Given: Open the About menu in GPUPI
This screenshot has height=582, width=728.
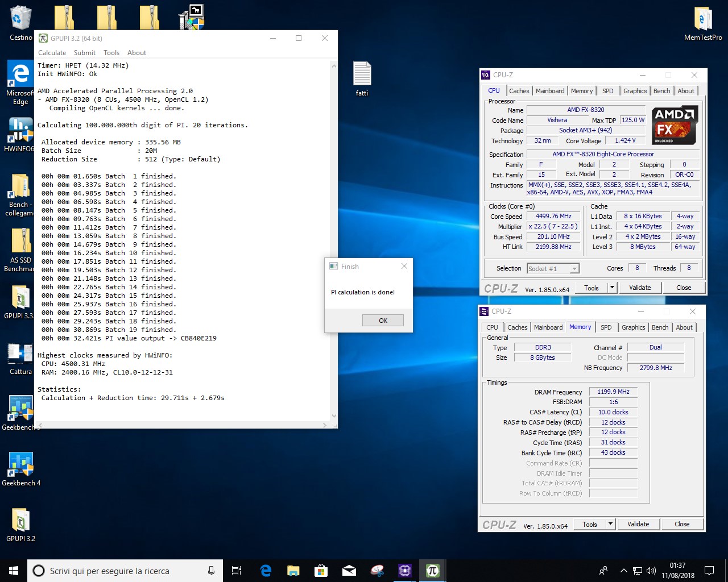Looking at the screenshot, I should 136,53.
